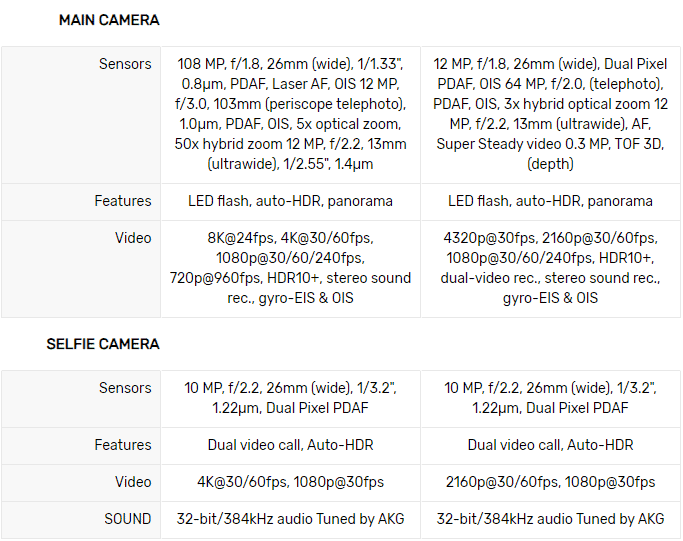Viewport: 683px width, 541px height.
Task: Click the 108 MP main camera sensors cell
Action: pyautogui.click(x=290, y=114)
